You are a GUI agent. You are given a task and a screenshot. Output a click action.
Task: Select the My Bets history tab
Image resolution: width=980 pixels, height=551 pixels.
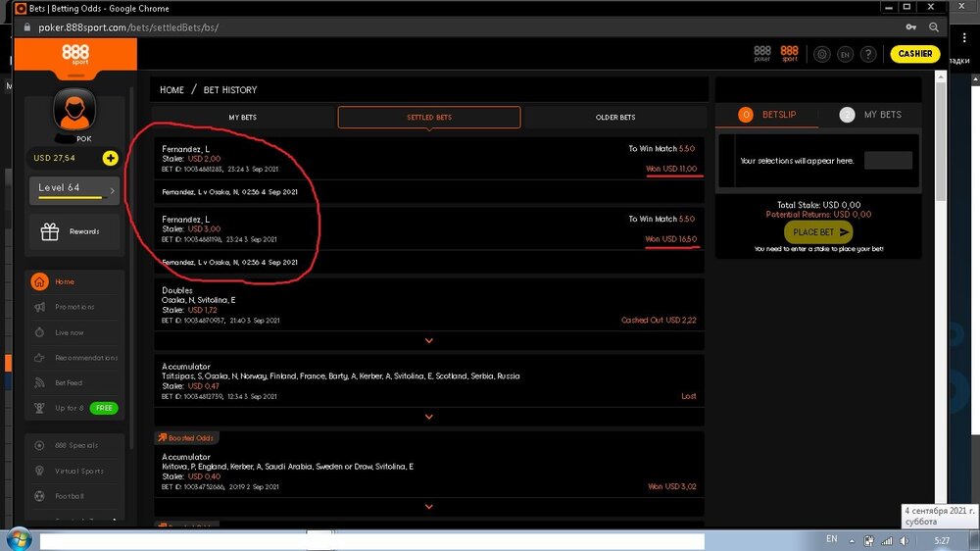coord(243,118)
